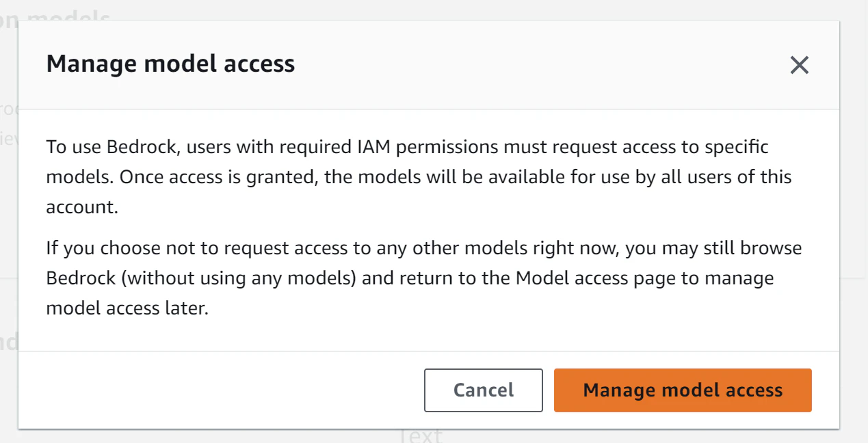Click the 'model access later.' closing line

127,308
